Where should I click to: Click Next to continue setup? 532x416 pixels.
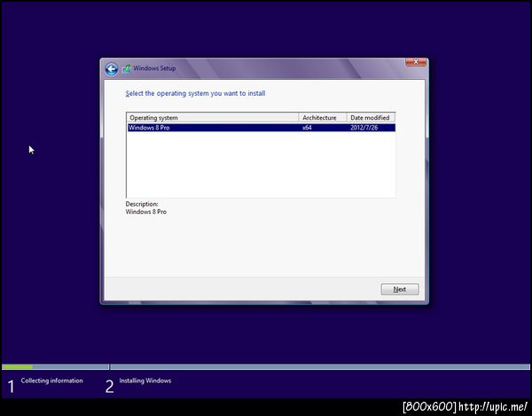400,289
